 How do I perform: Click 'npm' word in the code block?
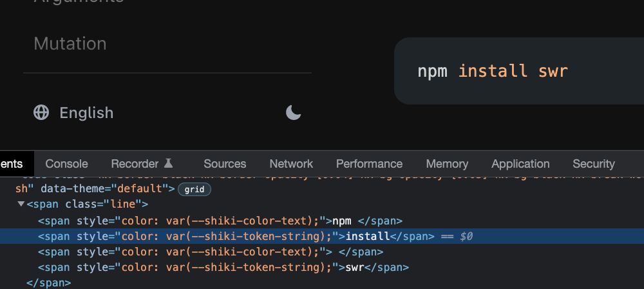[x=432, y=71]
